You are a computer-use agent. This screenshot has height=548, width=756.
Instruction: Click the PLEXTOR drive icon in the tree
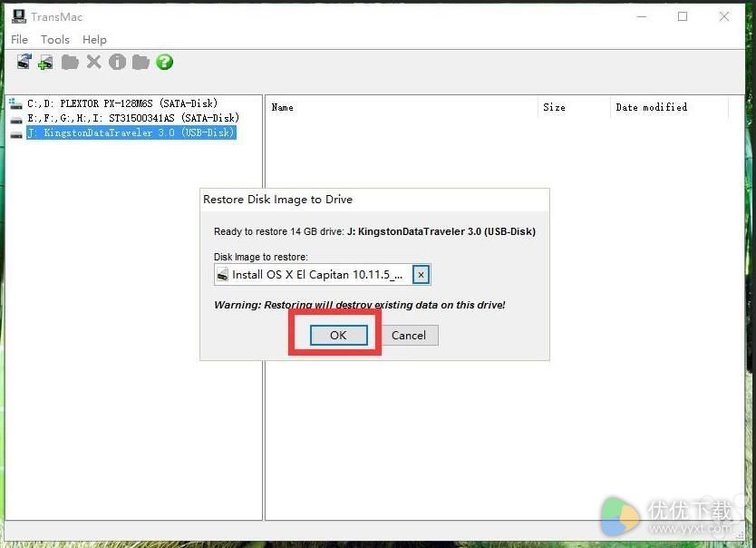pyautogui.click(x=16, y=103)
